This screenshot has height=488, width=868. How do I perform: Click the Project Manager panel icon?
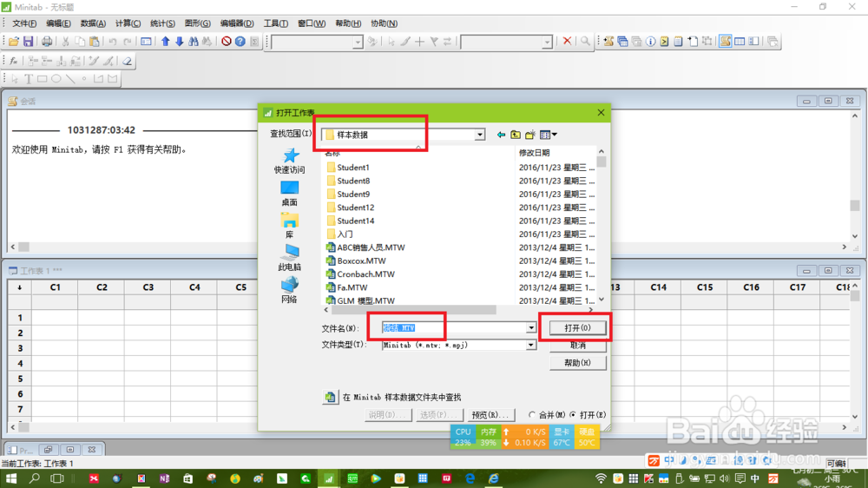coord(753,42)
